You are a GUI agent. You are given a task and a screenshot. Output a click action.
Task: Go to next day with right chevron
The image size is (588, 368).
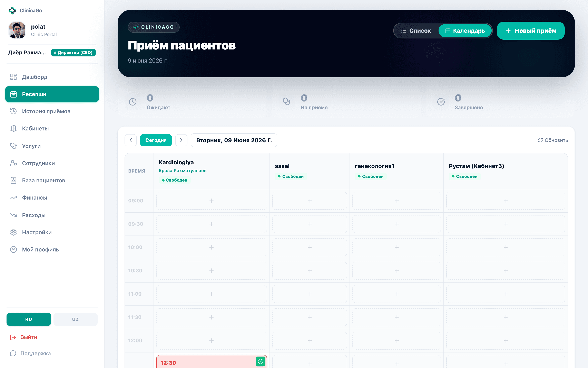point(181,140)
